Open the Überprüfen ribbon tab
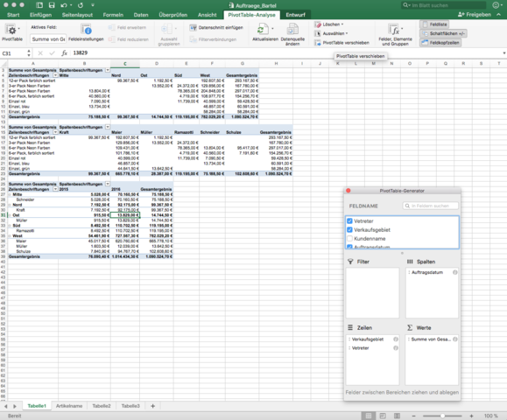The width and height of the screenshot is (507, 420). 173,15
